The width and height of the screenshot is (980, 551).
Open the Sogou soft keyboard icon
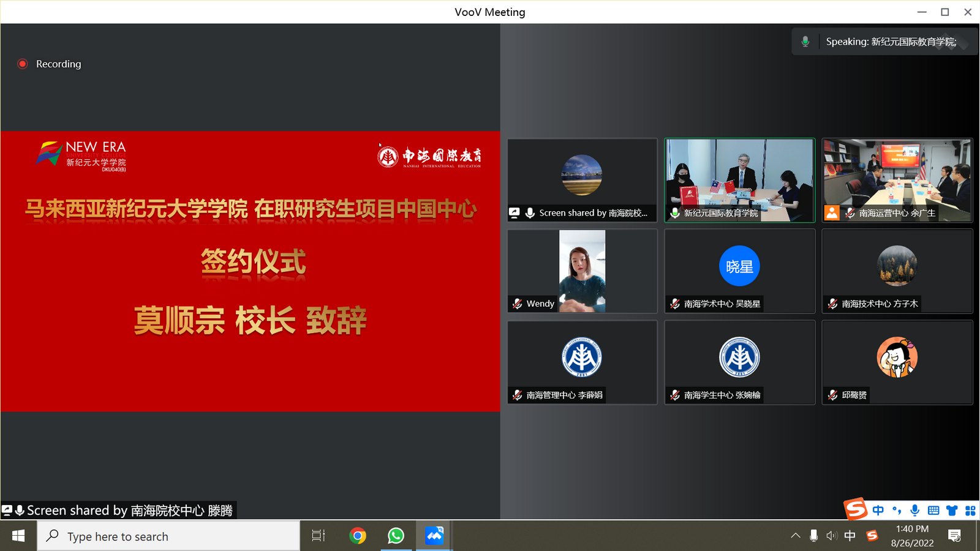933,511
